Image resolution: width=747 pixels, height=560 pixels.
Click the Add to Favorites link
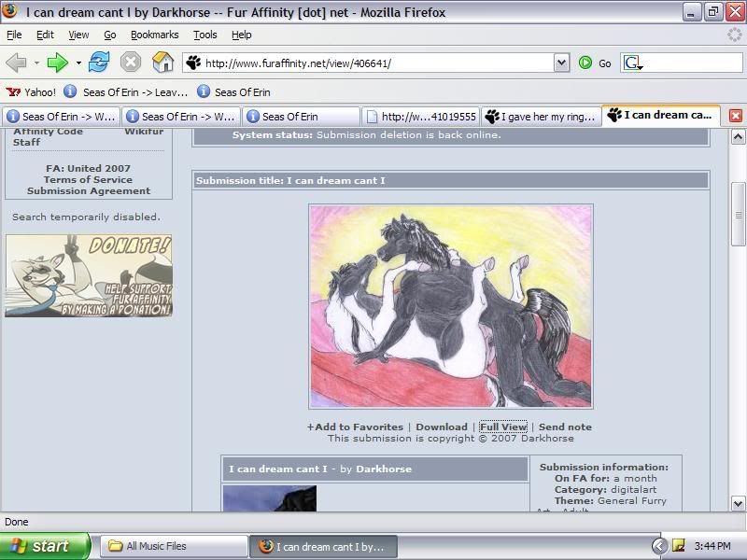pyautogui.click(x=355, y=427)
